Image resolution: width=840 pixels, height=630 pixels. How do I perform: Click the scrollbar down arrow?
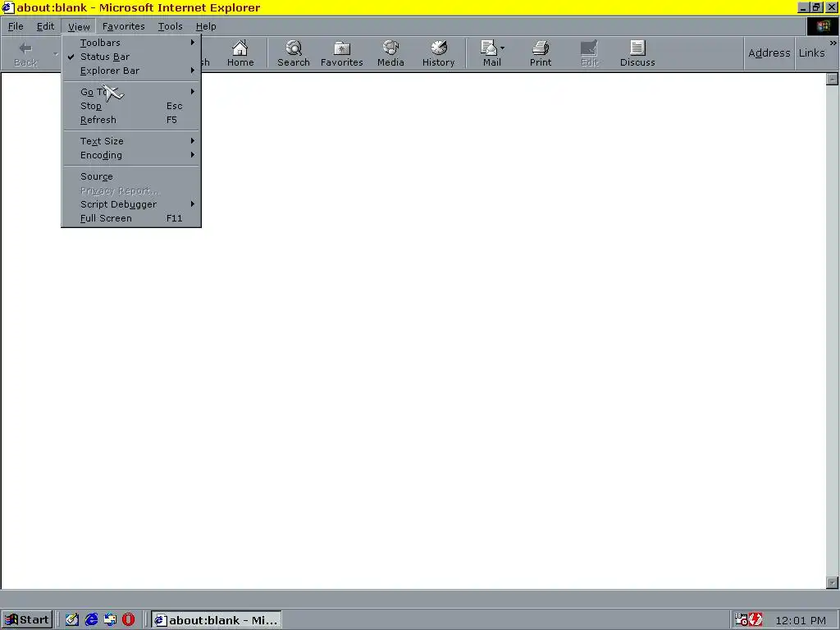832,582
